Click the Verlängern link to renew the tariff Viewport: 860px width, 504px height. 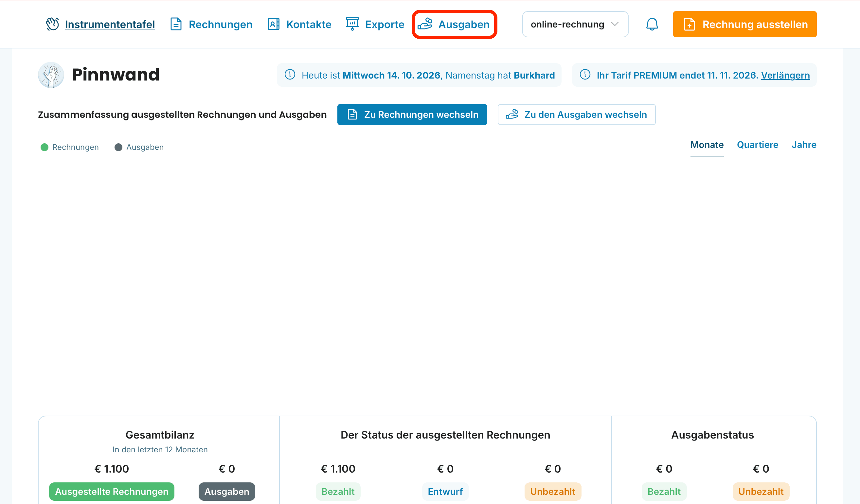click(x=785, y=75)
